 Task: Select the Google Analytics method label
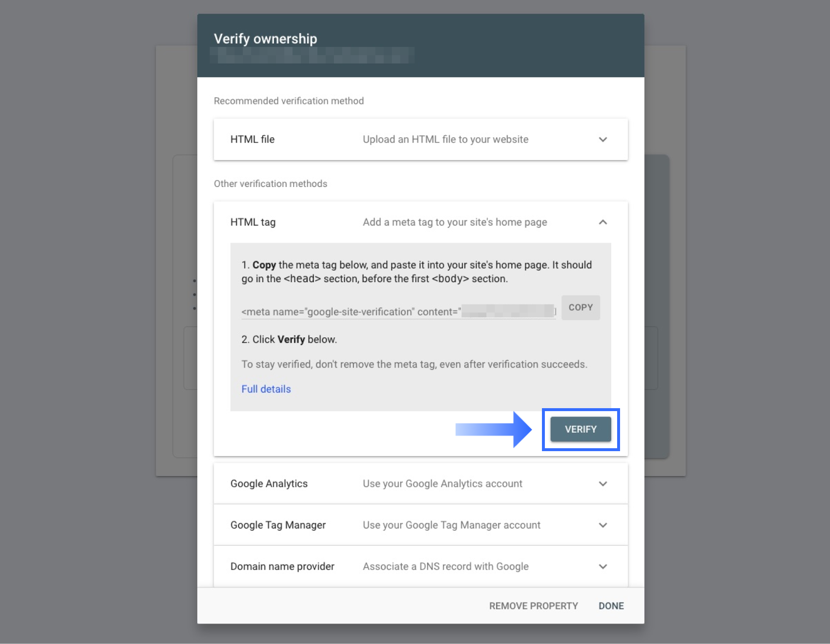pyautogui.click(x=269, y=484)
